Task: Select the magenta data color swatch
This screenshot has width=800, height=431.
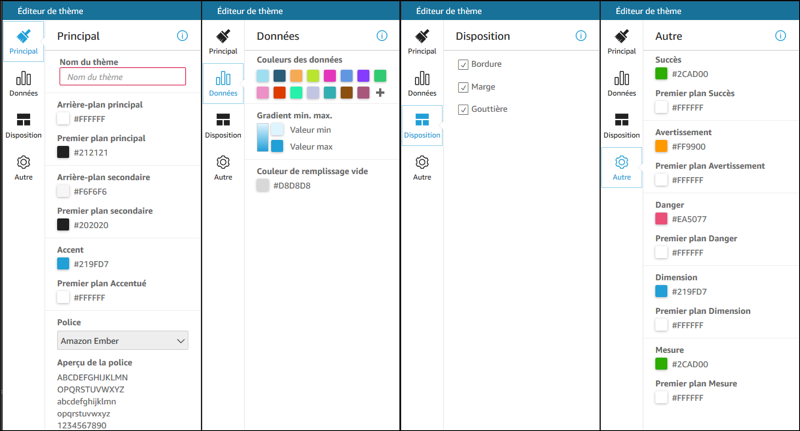Action: [x=330, y=76]
